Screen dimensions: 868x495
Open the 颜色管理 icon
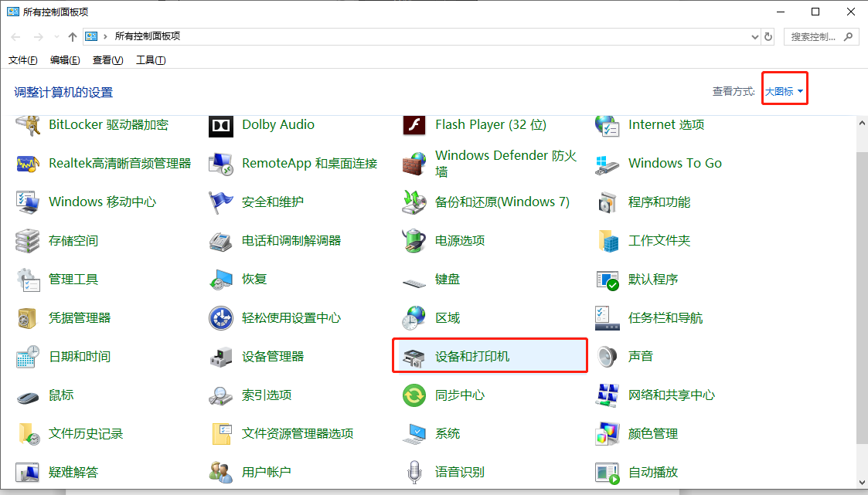point(607,435)
